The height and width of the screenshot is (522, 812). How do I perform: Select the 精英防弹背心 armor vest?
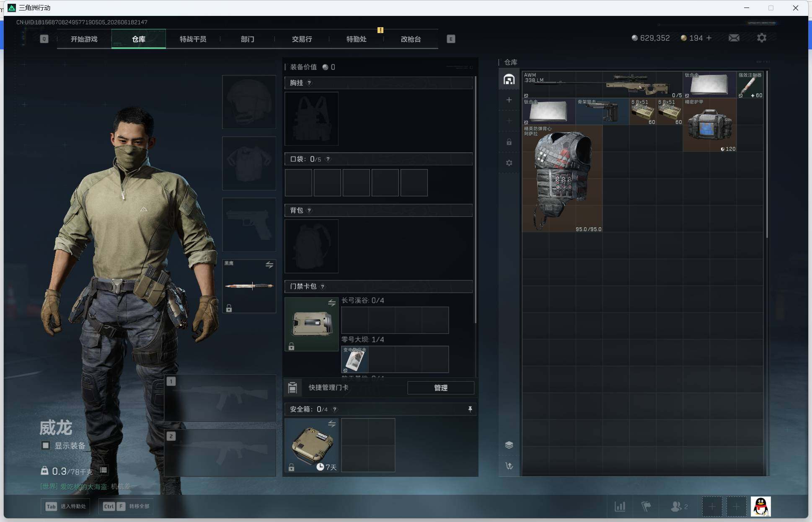[562, 178]
